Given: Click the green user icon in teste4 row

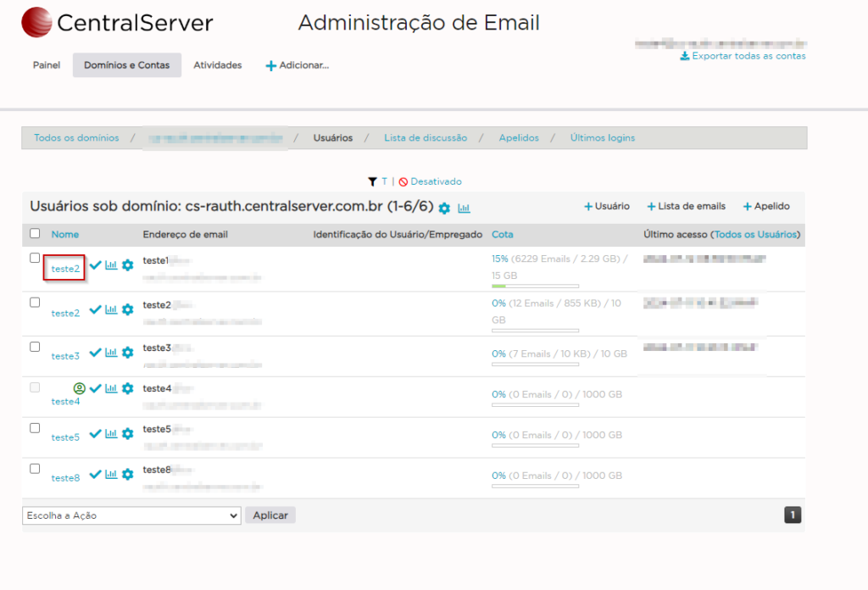Looking at the screenshot, I should click(x=80, y=388).
